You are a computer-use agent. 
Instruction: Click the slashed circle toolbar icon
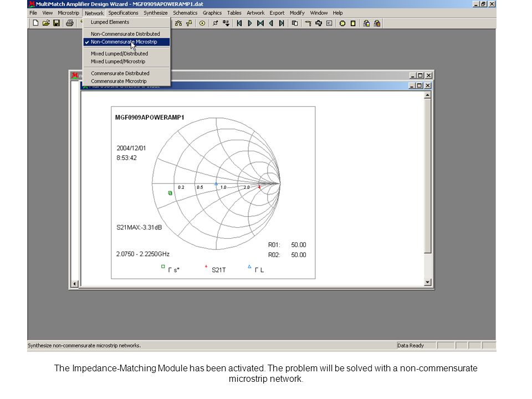point(216,23)
